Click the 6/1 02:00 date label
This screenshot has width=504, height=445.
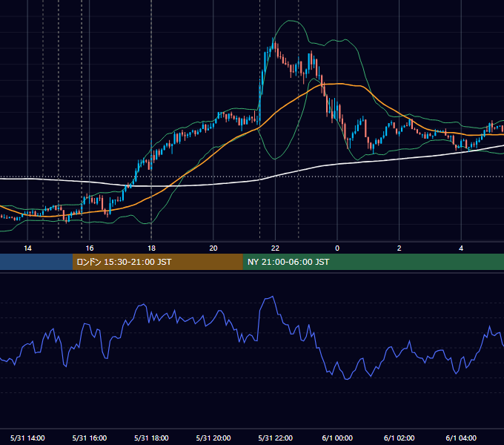[399, 438]
